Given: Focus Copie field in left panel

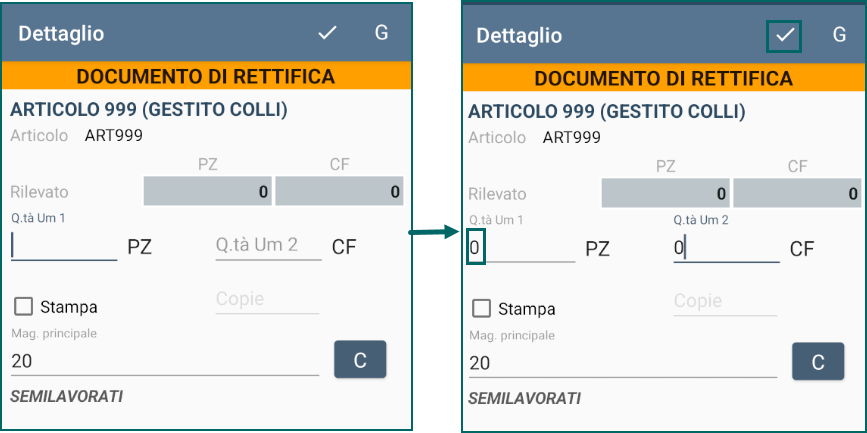Looking at the screenshot, I should [267, 300].
